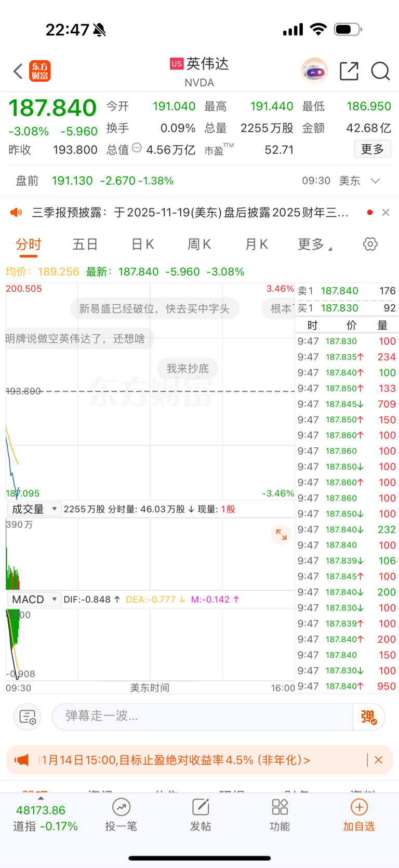Screen dimensions: 399x868
Task: Expand chart with the fullscreen arrows icon
Action: 281,535
